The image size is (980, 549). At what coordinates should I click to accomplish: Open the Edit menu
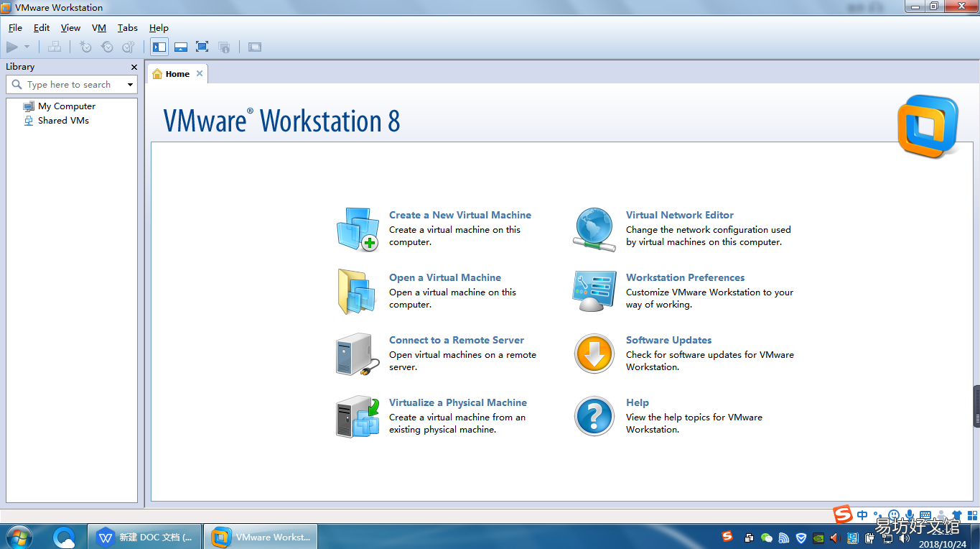coord(42,28)
